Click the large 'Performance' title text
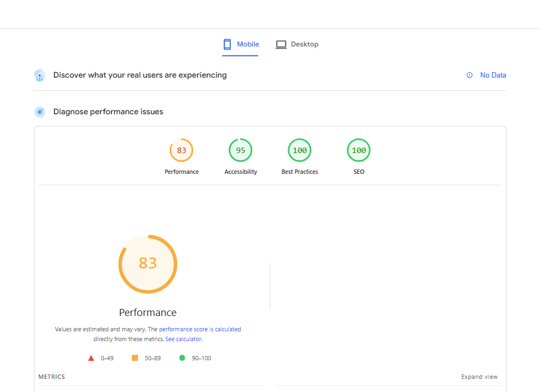Viewport: 540px width, 392px height. (x=148, y=313)
